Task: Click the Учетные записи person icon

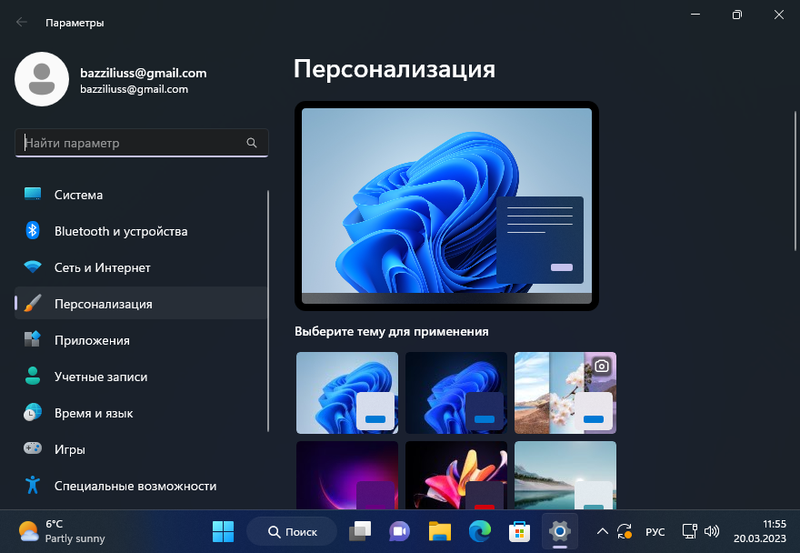Action: click(33, 376)
